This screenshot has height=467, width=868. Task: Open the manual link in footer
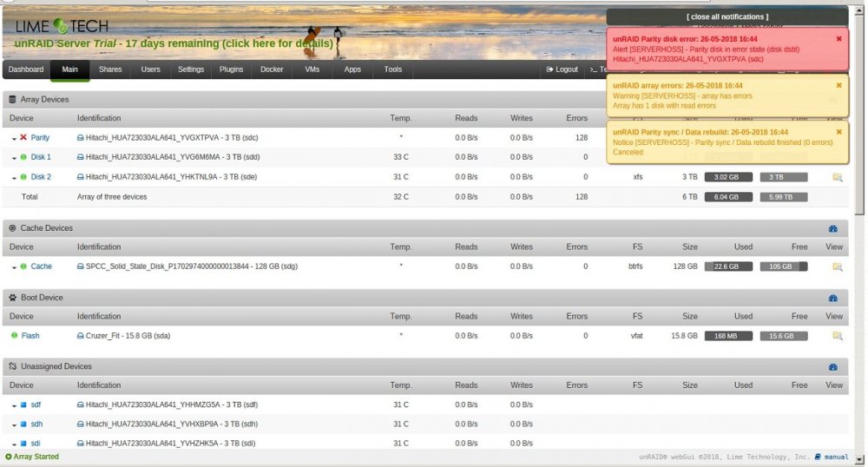[x=836, y=457]
